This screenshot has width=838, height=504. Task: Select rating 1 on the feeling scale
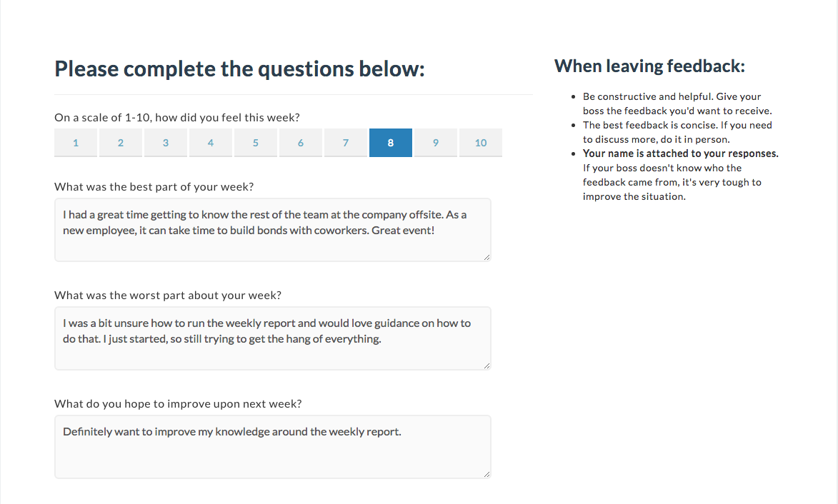point(76,142)
